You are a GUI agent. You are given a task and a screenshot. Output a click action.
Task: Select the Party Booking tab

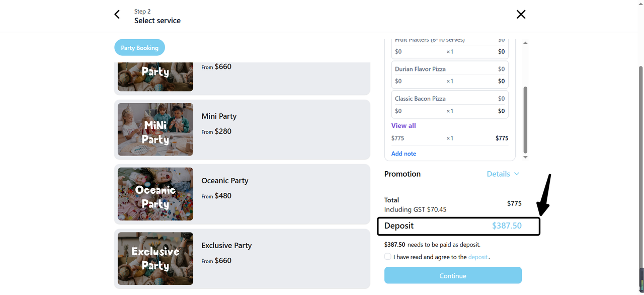(x=139, y=48)
